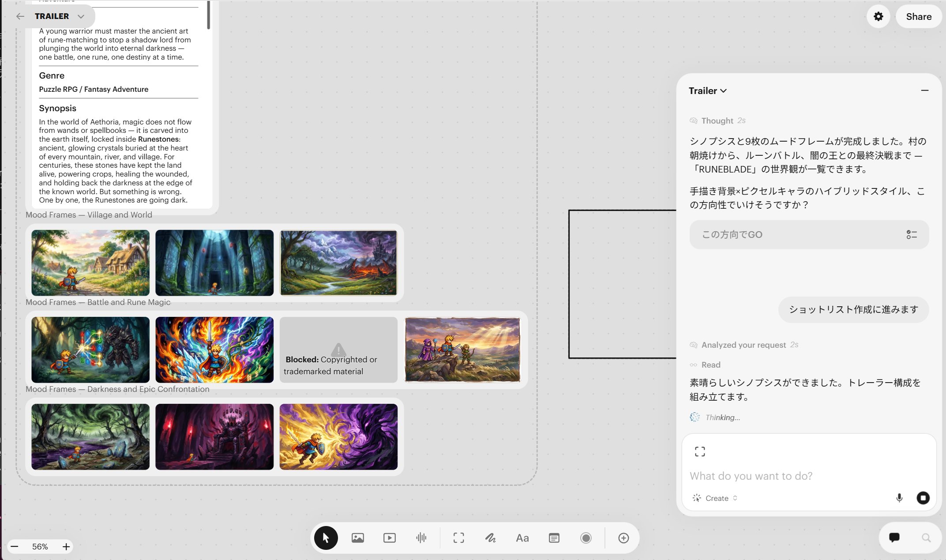The image size is (946, 560).
Task: Activate the pen drawing tool
Action: (x=490, y=537)
